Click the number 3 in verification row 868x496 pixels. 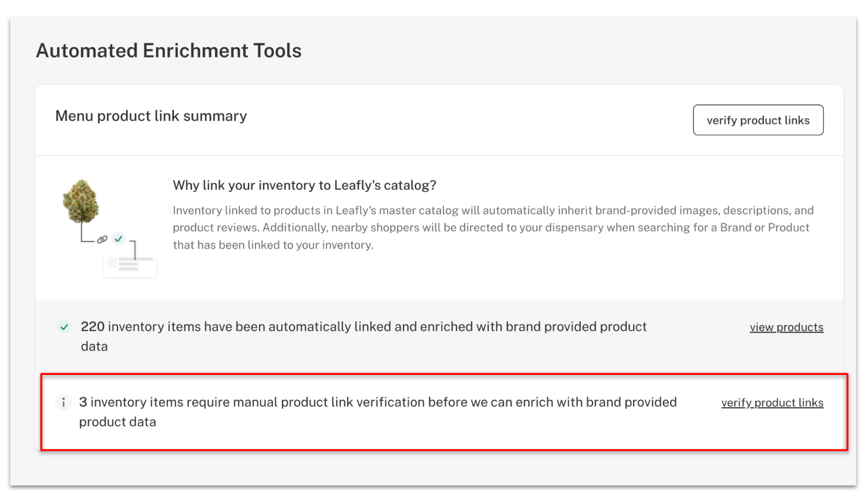(x=83, y=402)
